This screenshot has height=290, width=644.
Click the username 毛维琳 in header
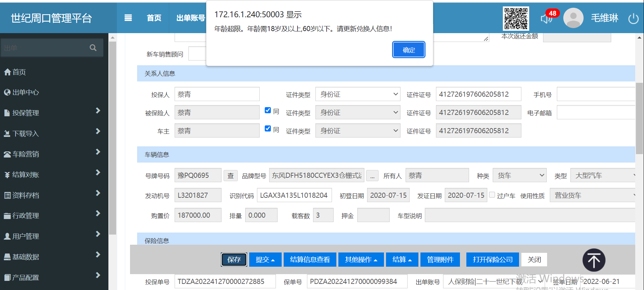coord(604,18)
